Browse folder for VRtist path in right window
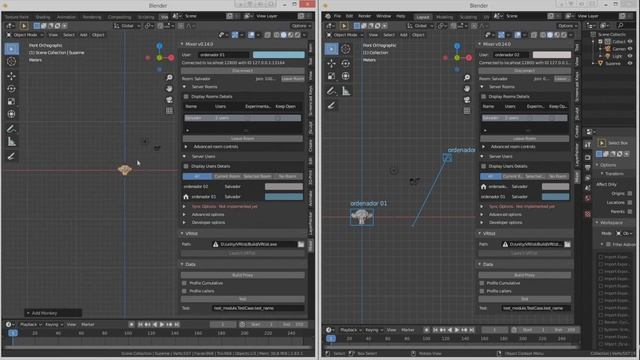The image size is (640, 360). [567, 244]
